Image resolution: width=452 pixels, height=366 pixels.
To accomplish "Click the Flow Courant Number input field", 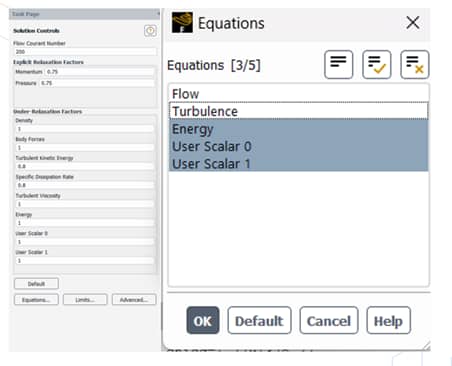I will (85, 52).
